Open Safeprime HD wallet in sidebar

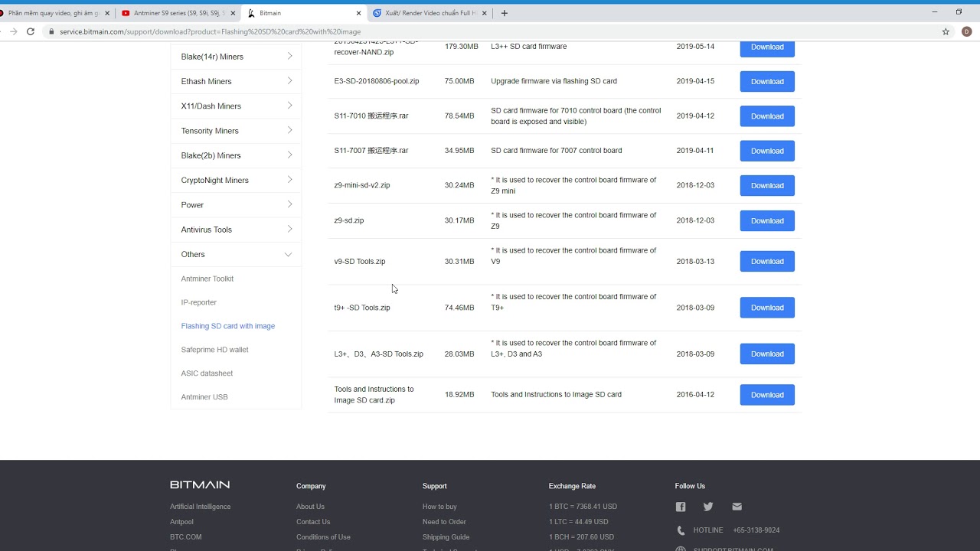[215, 350]
